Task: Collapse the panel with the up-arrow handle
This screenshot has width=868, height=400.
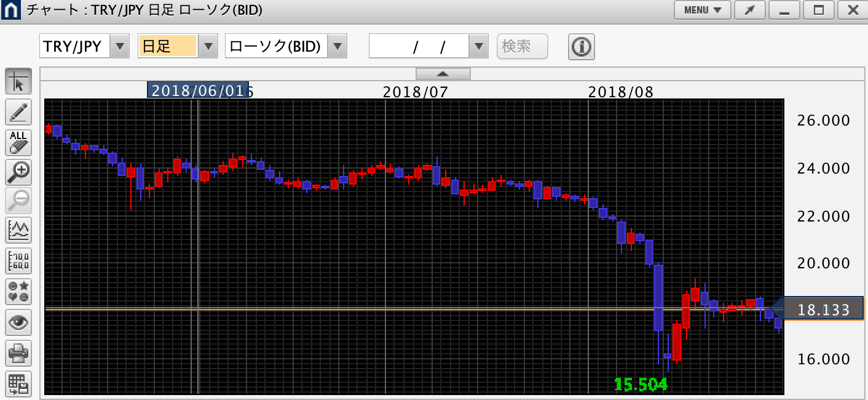Action: coord(443,74)
